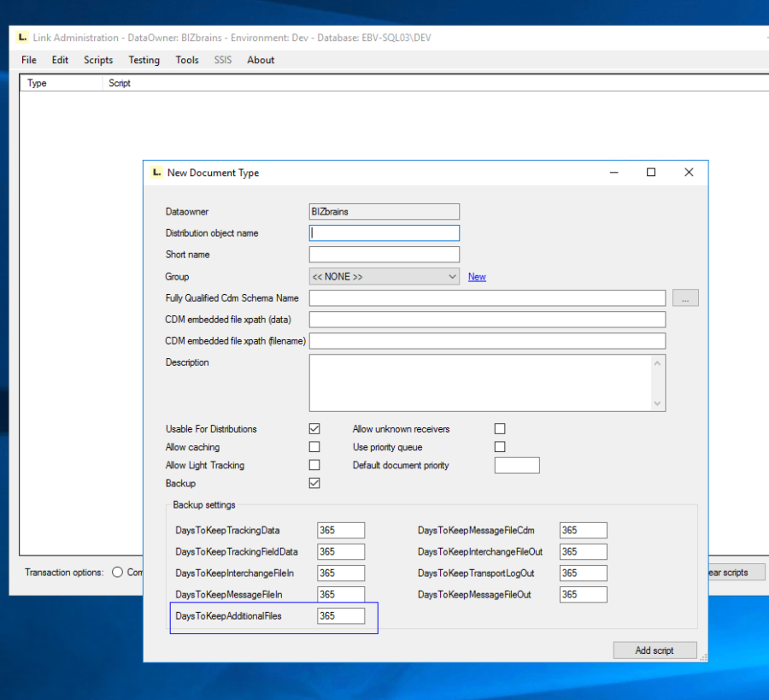Image resolution: width=769 pixels, height=700 pixels.
Task: Open the Group dropdown list
Action: tap(384, 277)
